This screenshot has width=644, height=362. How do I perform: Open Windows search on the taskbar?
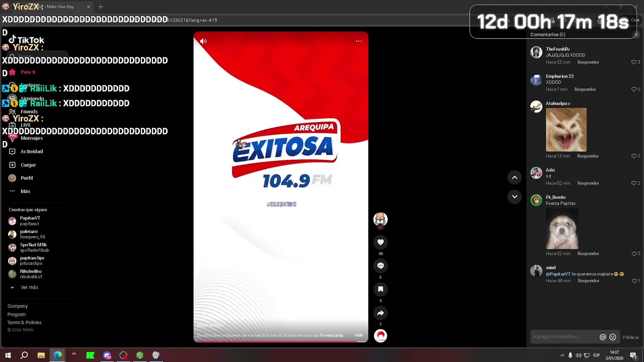pos(24,355)
